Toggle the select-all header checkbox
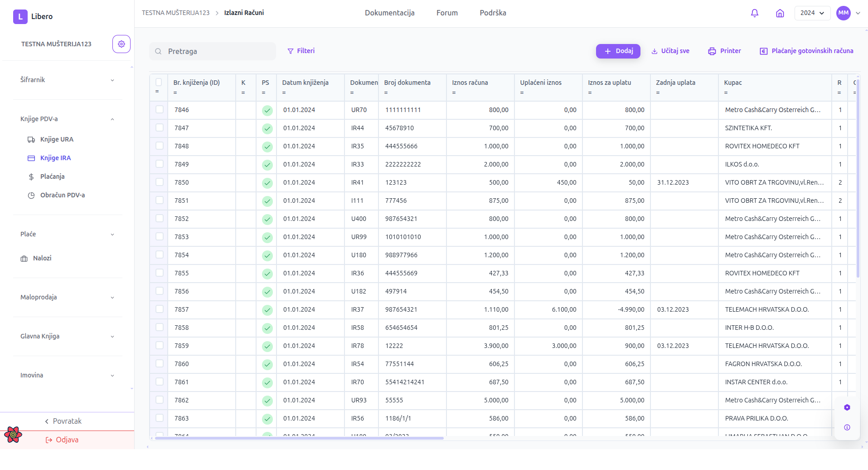Screen dimensions: 868x470 pos(159,82)
